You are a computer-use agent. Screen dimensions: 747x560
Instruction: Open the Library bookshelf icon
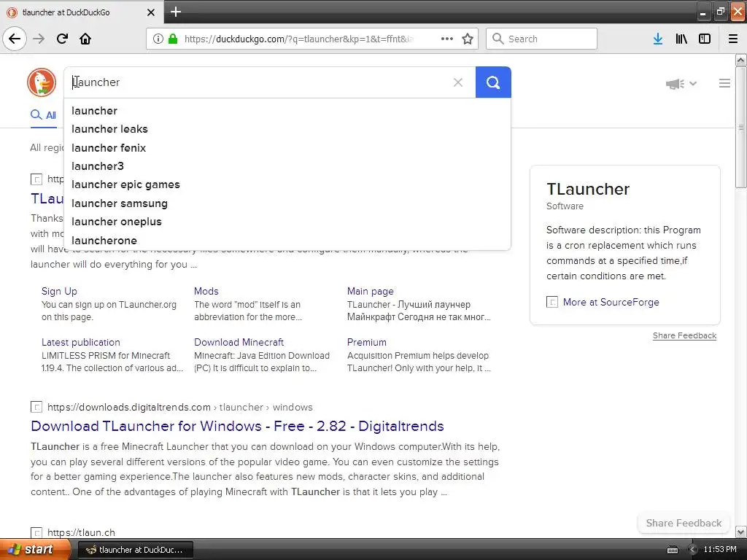(x=681, y=39)
